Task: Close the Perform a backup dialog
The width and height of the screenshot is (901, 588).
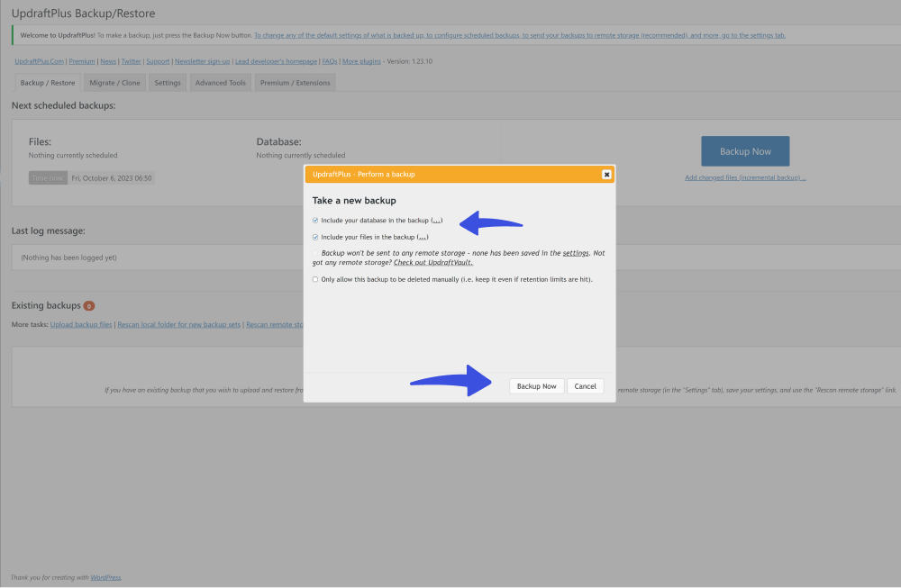Action: click(x=606, y=175)
